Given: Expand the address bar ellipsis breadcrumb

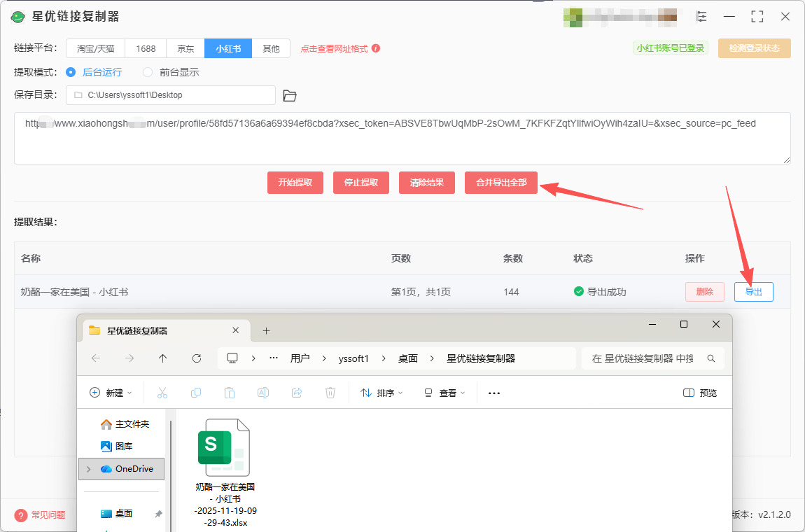Looking at the screenshot, I should (274, 358).
